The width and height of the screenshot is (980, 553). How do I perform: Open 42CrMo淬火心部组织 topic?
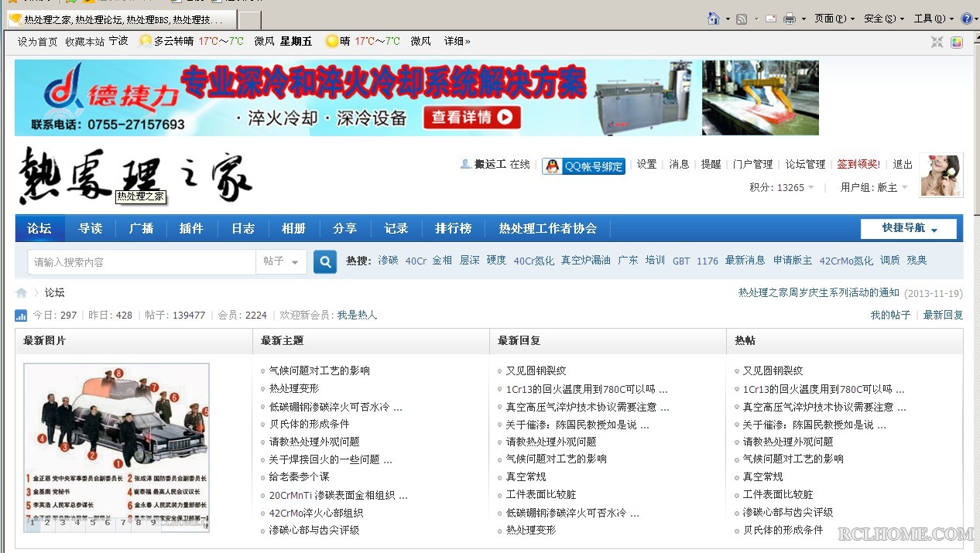(316, 513)
